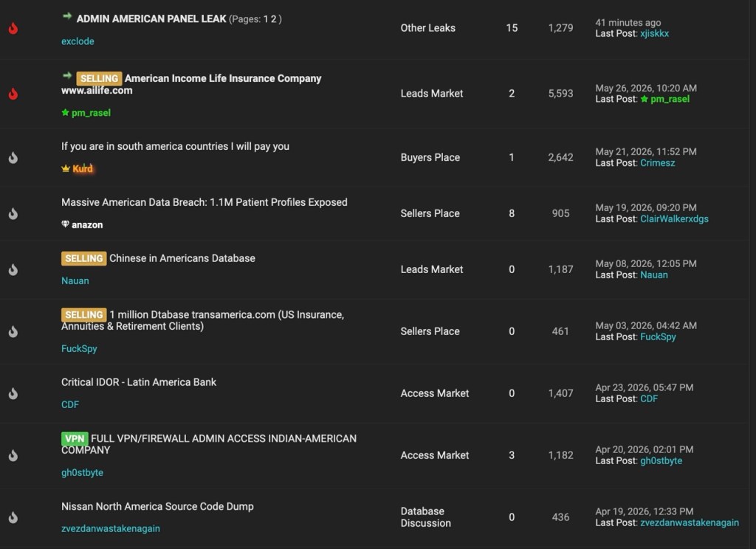Viewport: 756px width, 549px height.
Task: Open last poster xjiskkx profile
Action: click(654, 34)
